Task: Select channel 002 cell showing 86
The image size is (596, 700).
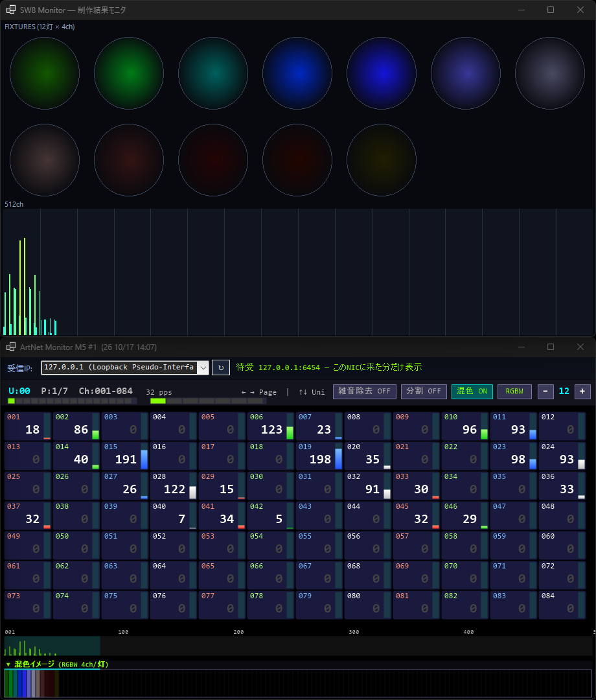Action: (76, 426)
